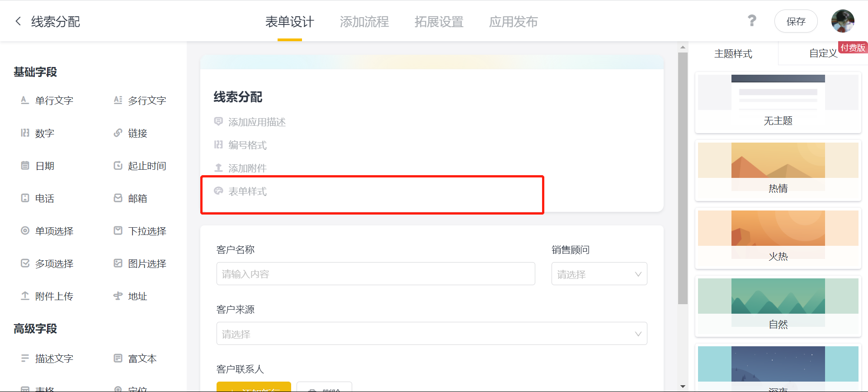Open the user avatar menu

tap(843, 21)
